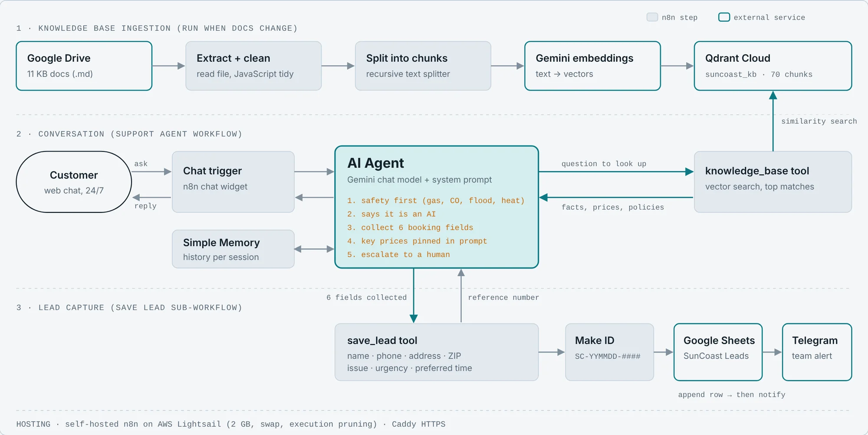Click the 'SC-YYMMDD-####' ID format
The height and width of the screenshot is (435, 868).
pyautogui.click(x=608, y=356)
